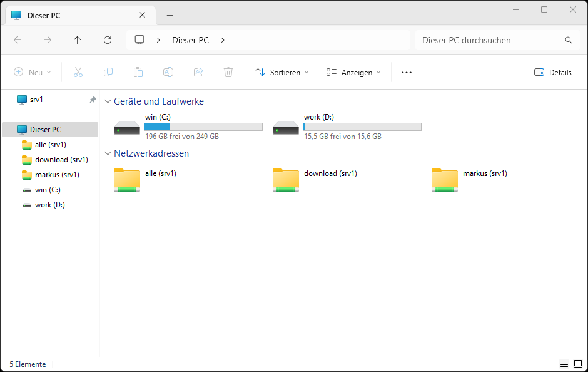Click the work (D:) usage bar
This screenshot has height=372, width=588.
(363, 127)
